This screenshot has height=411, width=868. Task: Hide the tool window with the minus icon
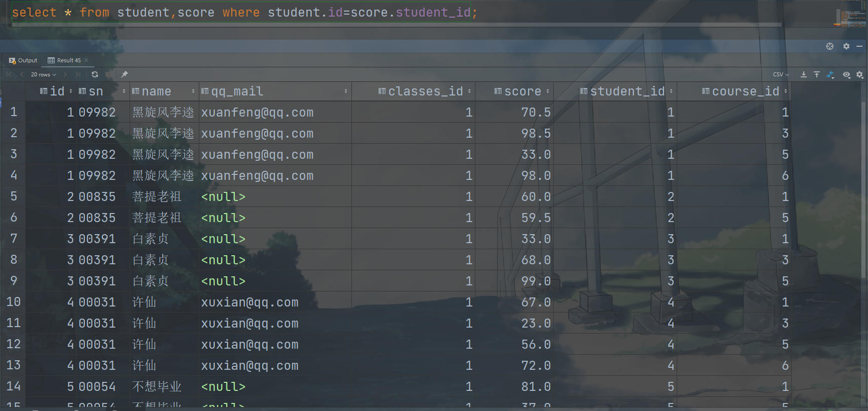[x=859, y=46]
